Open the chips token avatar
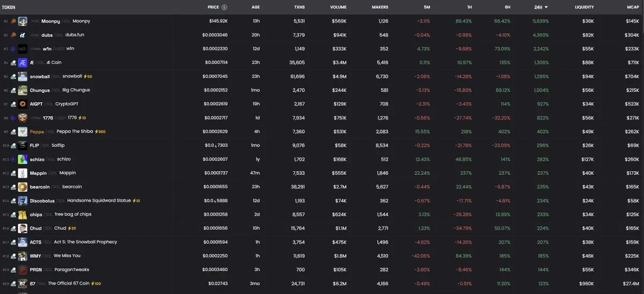 pyautogui.click(x=23, y=215)
